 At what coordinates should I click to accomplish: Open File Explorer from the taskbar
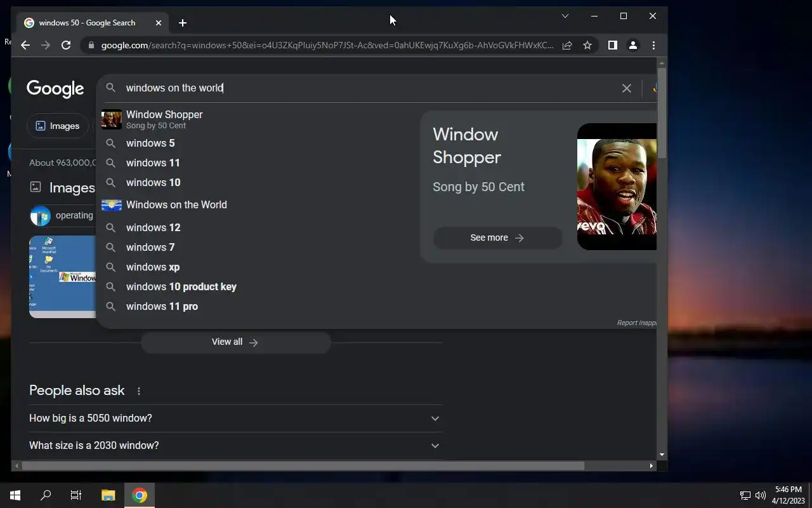click(108, 495)
